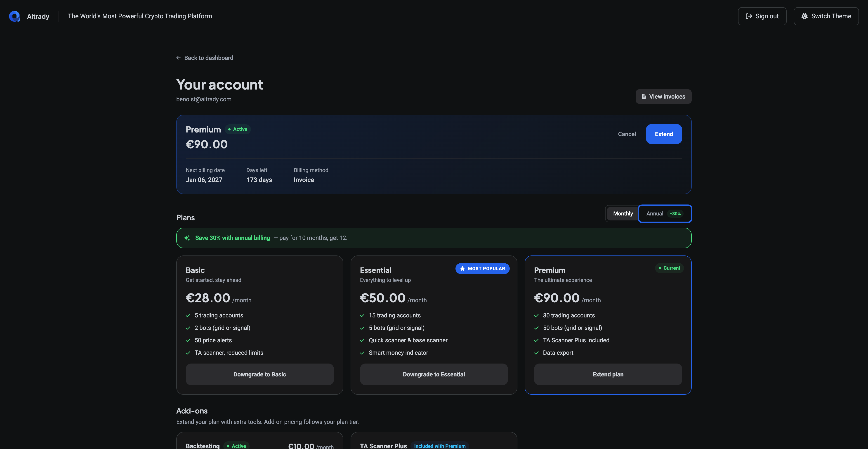Click the checkmark beside TA Scanner Plus included
The width and height of the screenshot is (868, 449).
[536, 340]
